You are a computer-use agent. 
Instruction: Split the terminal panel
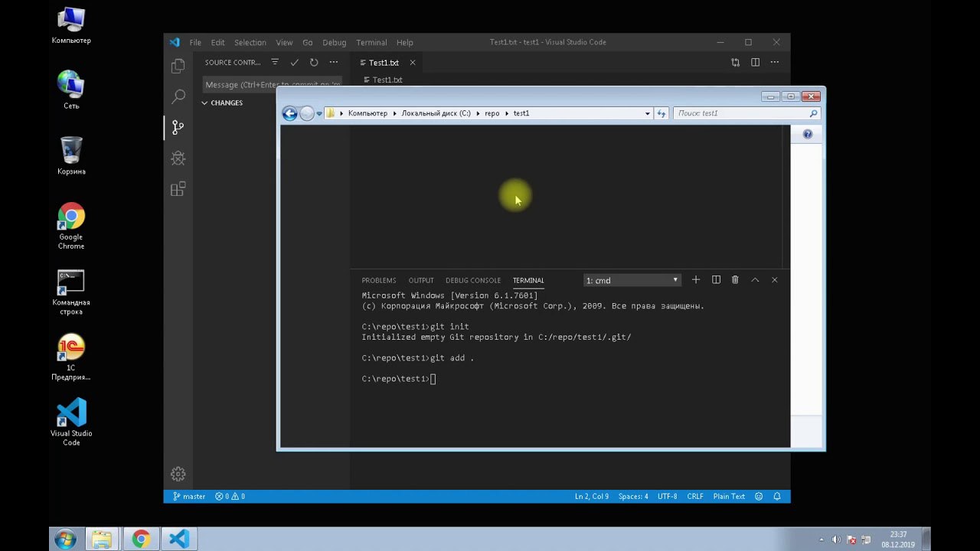coord(716,280)
